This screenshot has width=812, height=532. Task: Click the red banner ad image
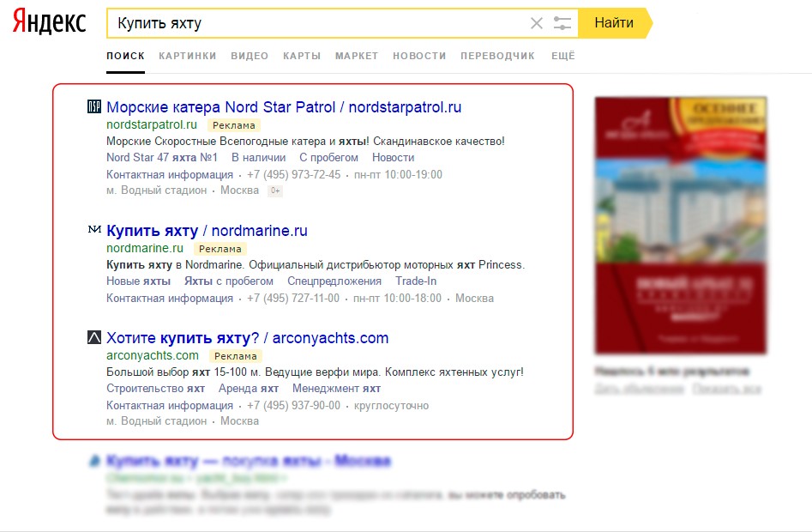point(680,225)
